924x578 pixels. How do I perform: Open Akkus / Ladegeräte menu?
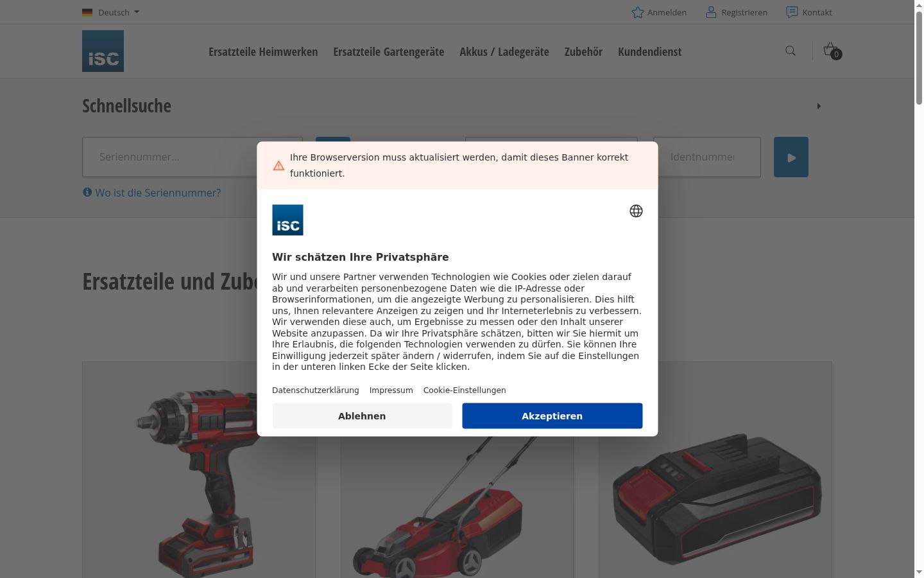click(504, 51)
